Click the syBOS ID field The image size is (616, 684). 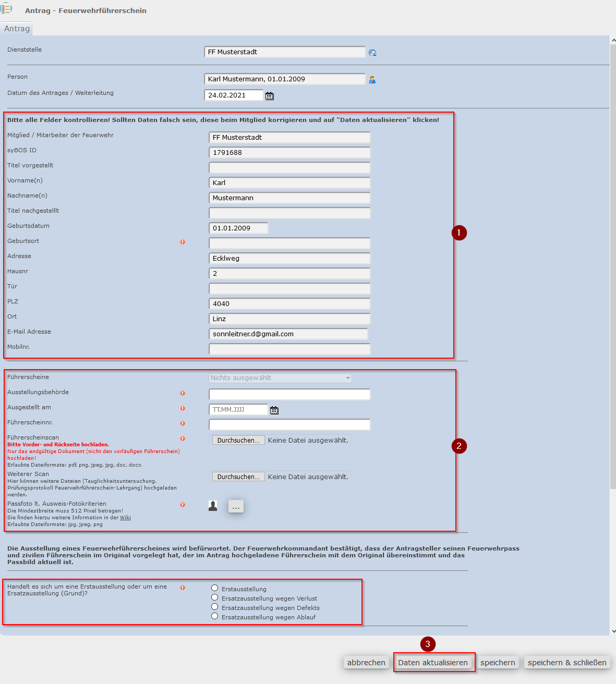click(289, 152)
